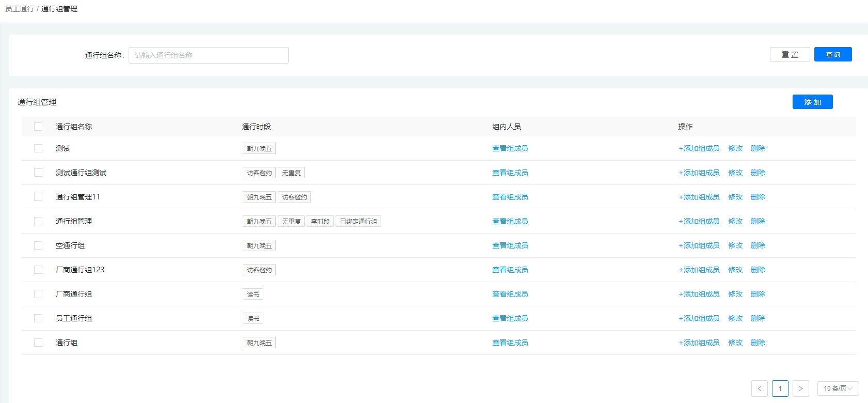Click the 通行组管理 breadcrumb item
The width and height of the screenshot is (868, 403).
pos(59,9)
